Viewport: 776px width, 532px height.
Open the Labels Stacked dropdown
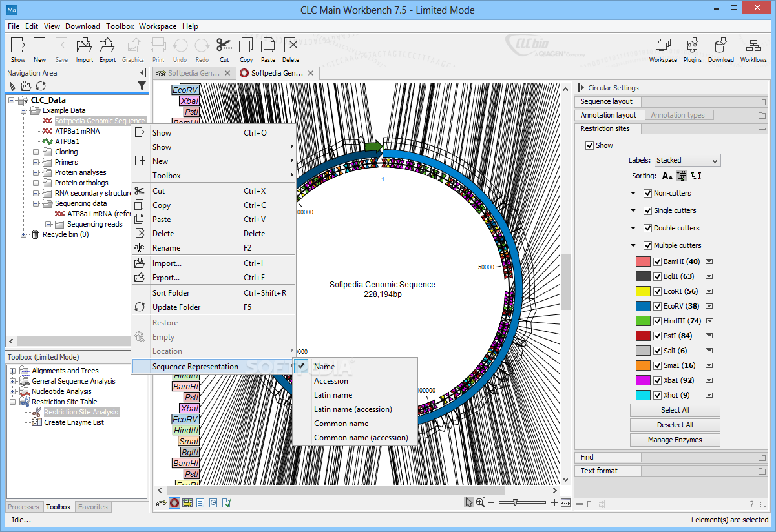pos(687,160)
